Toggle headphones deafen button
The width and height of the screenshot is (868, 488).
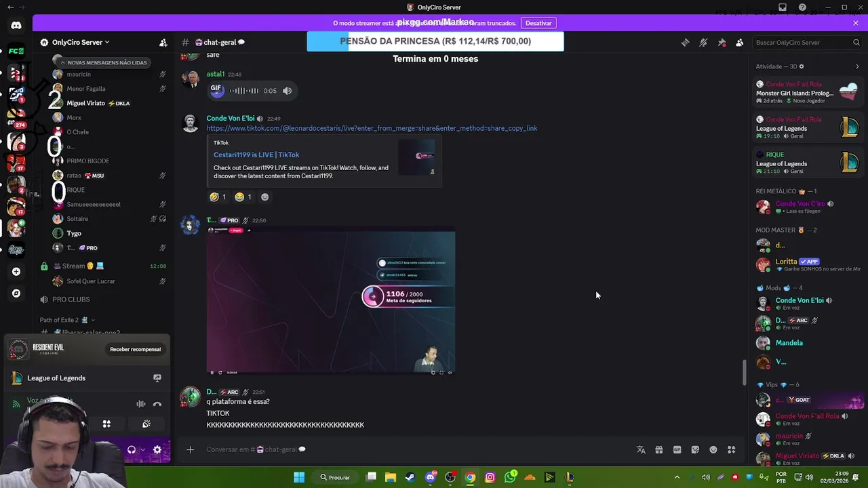point(132,449)
